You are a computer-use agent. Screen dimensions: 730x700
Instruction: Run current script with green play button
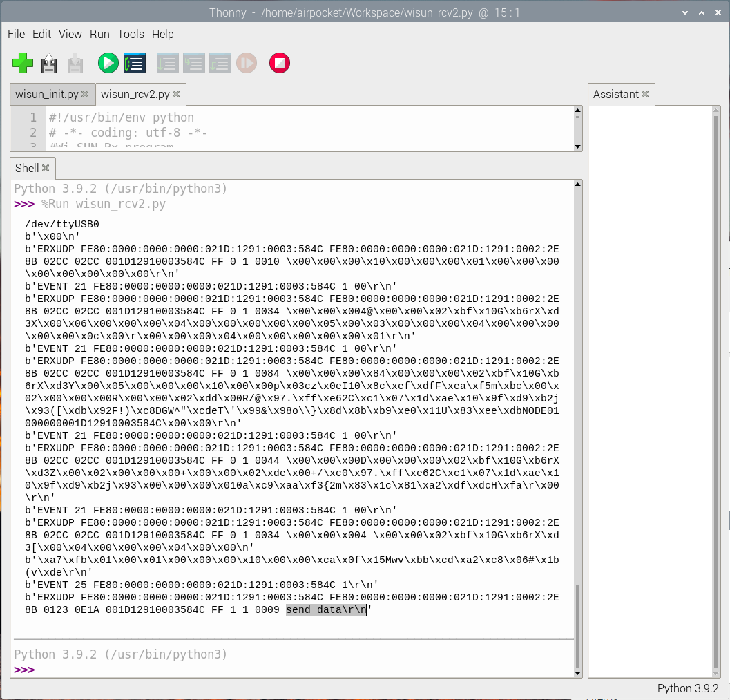[108, 64]
